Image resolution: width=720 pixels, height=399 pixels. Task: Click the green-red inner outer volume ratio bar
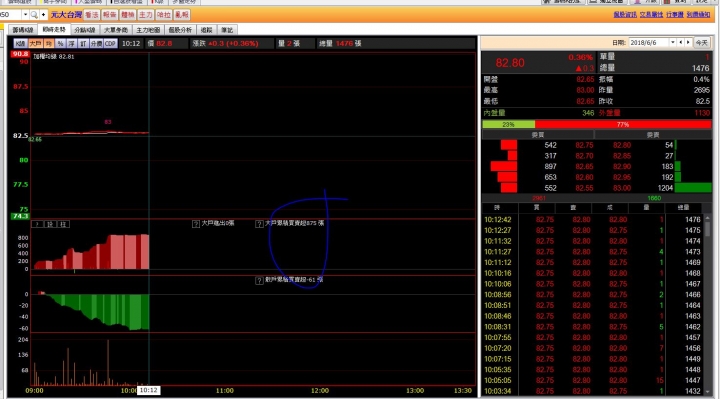pos(596,124)
